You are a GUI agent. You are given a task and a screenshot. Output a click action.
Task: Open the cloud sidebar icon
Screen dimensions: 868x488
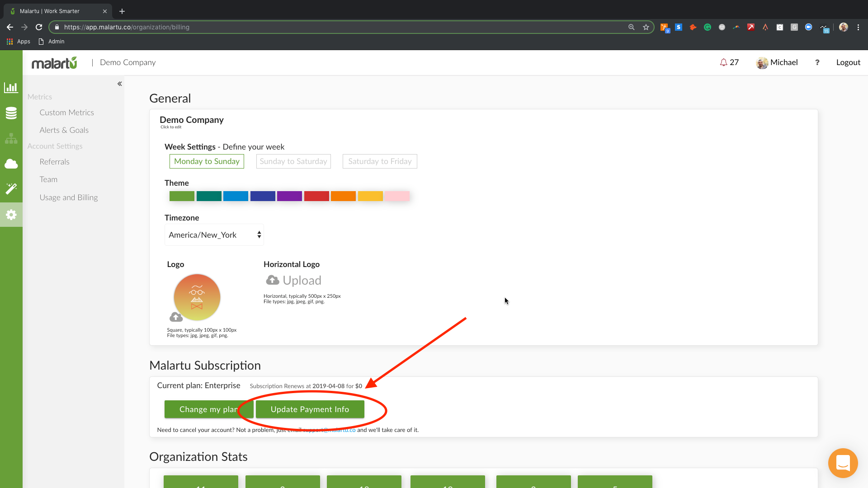click(x=11, y=164)
